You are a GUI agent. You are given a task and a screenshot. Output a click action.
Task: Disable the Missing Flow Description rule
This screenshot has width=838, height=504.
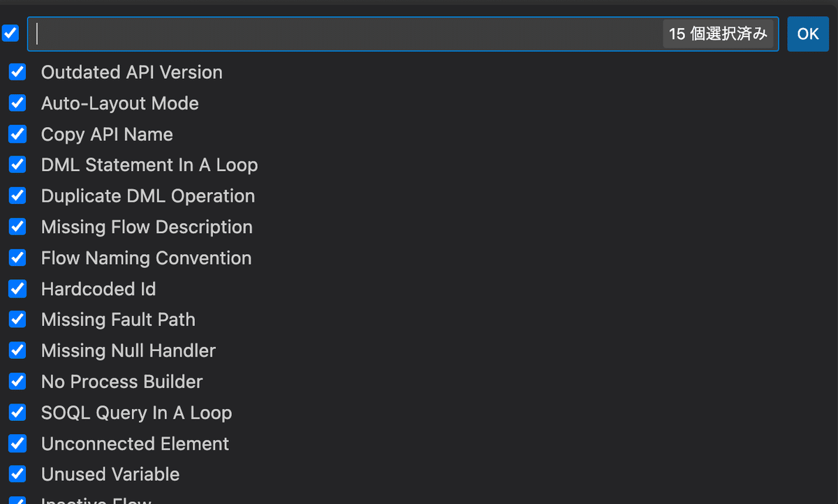pyautogui.click(x=17, y=226)
